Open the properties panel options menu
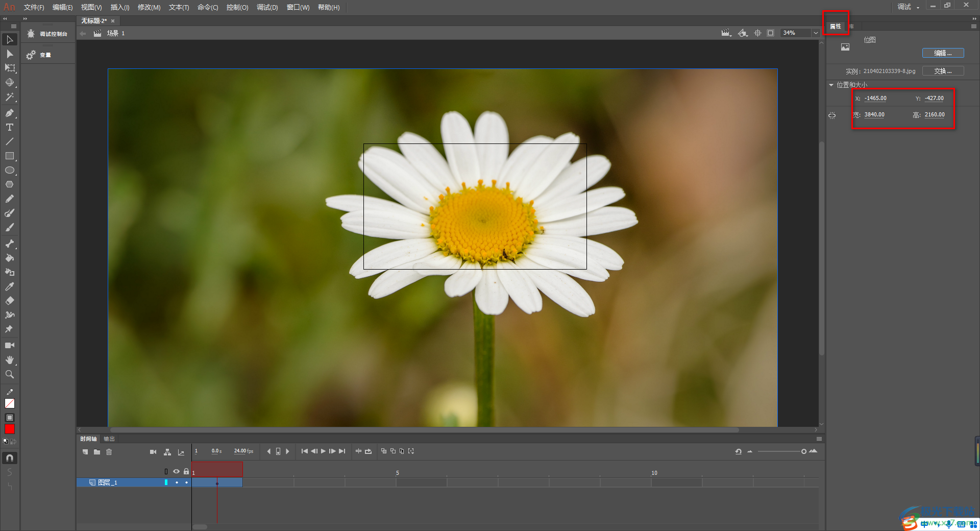The width and height of the screenshot is (980, 531). (973, 26)
